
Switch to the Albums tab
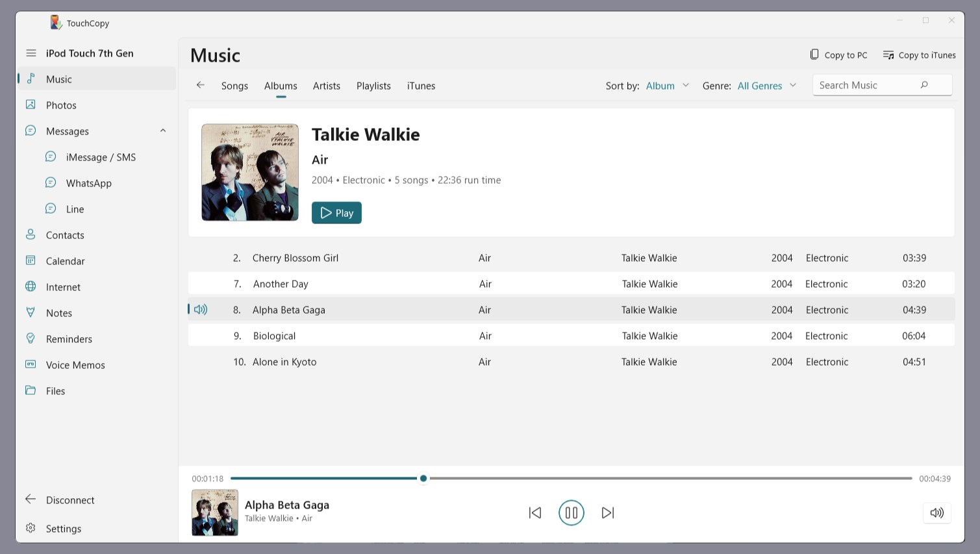(x=281, y=86)
